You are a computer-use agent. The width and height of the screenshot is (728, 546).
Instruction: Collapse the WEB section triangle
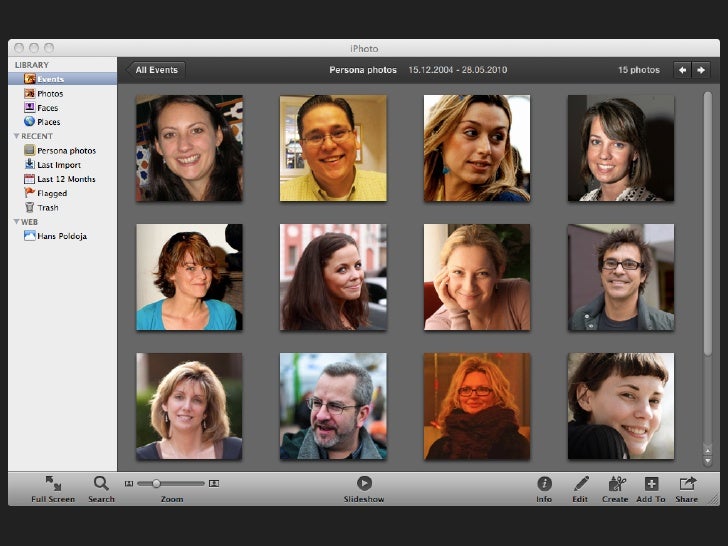click(x=17, y=222)
